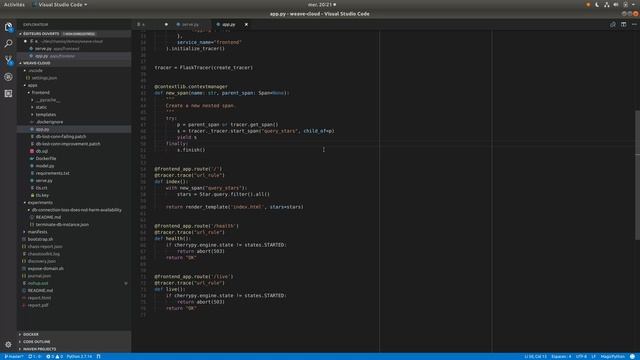This screenshot has height=360, width=640.
Task: Select app.py in open editors list
Action: click(x=73, y=56)
